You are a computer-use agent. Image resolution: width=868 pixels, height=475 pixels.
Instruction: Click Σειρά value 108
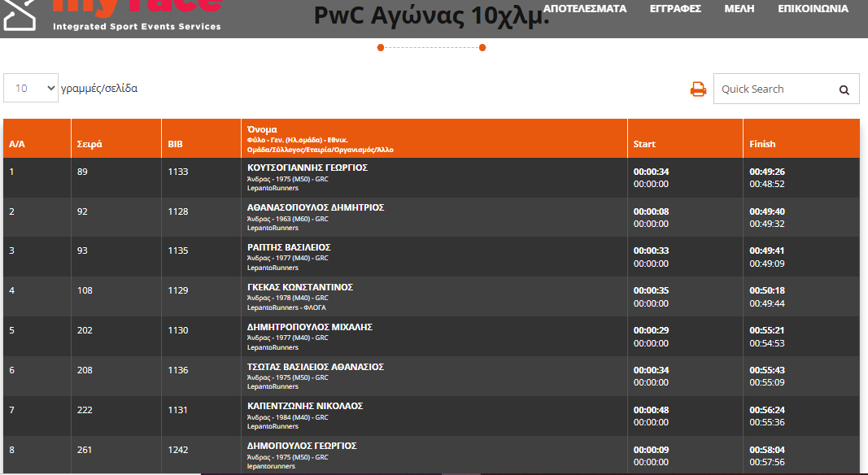coord(85,290)
